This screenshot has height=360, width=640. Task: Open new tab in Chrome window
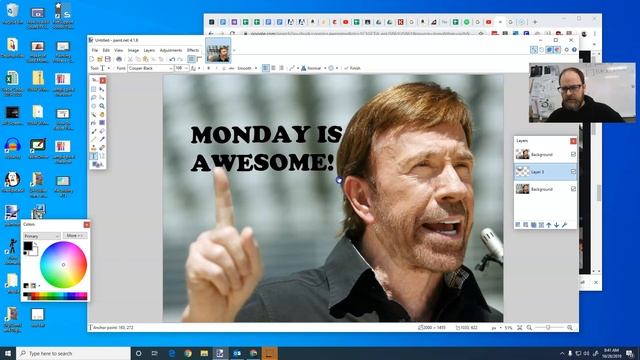click(535, 22)
